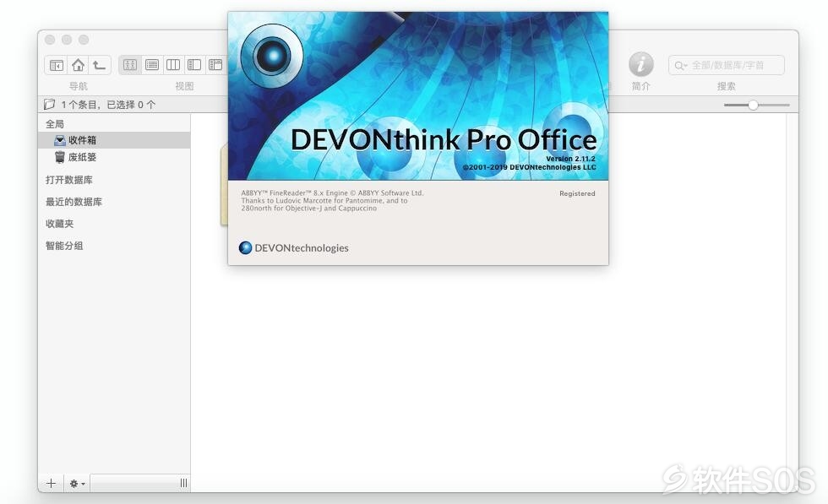The width and height of the screenshot is (828, 504).
Task: Switch to icon view
Action: pos(130,65)
